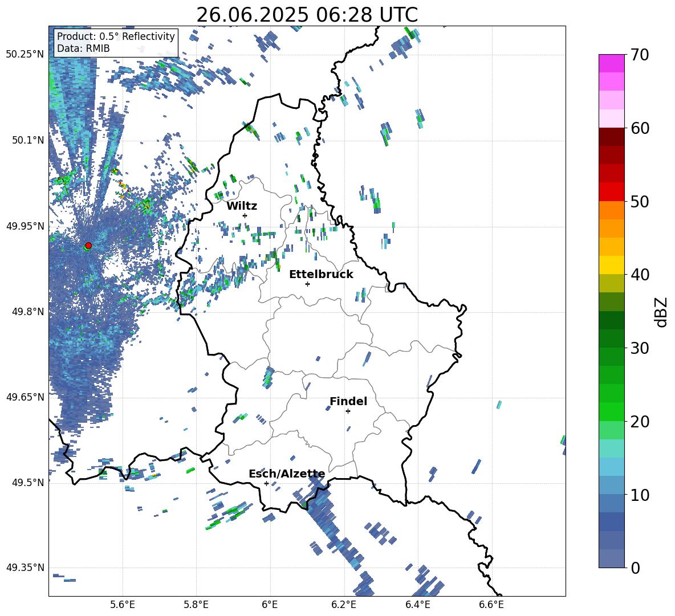The height and width of the screenshot is (616, 675).
Task: Click the colorbar tick value 30
Action: [x=640, y=348]
